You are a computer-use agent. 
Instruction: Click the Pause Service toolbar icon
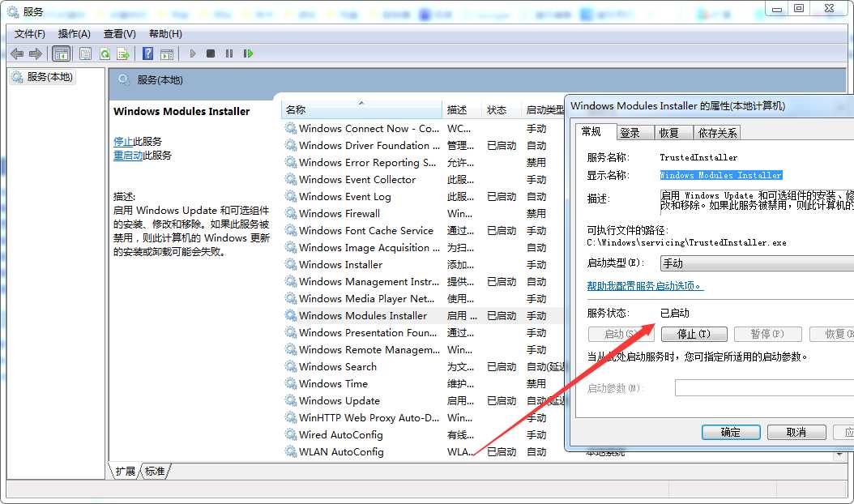click(x=229, y=53)
